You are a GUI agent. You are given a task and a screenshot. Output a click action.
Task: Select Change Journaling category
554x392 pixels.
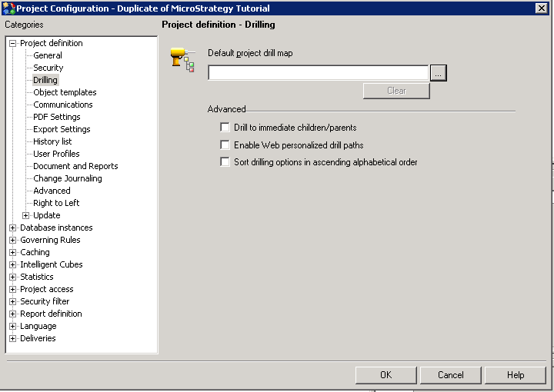click(x=68, y=178)
